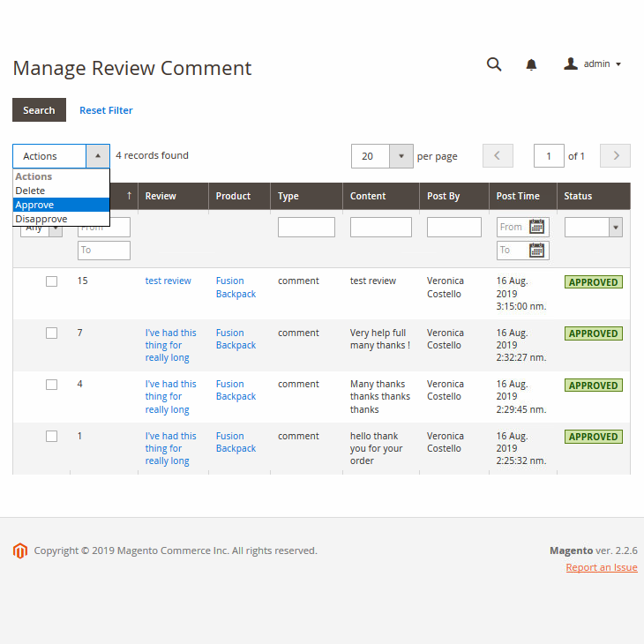Open the admin account menu

[593, 64]
